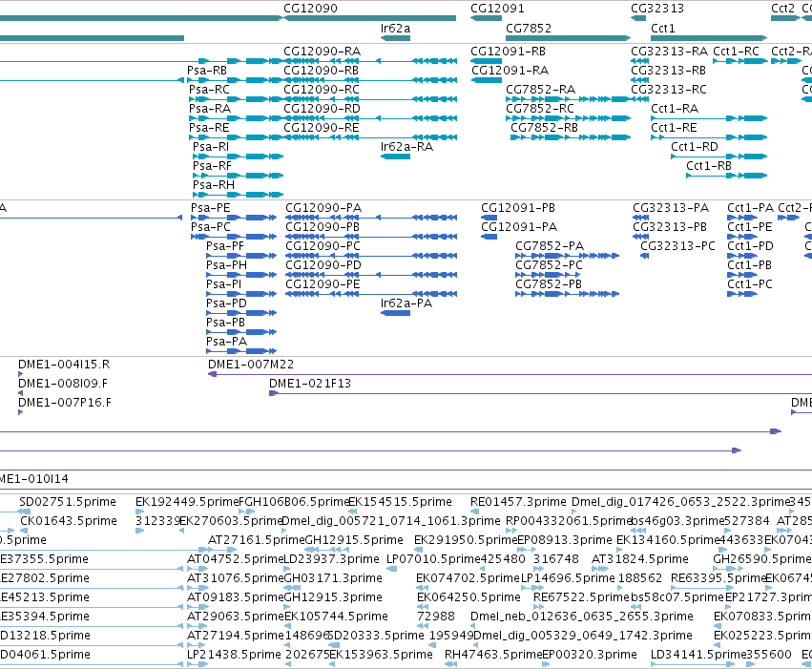
Task: Click the Cct1-RD transcript label
Action: click(x=695, y=147)
